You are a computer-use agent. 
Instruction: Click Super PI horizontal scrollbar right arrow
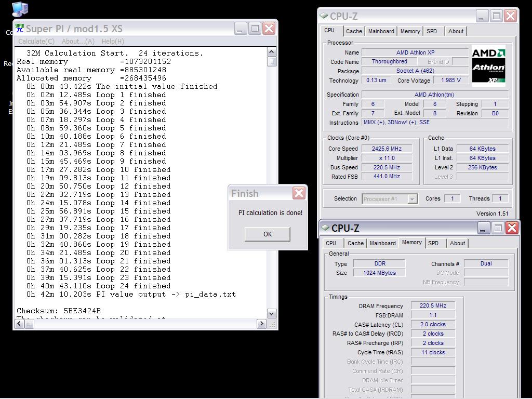pyautogui.click(x=261, y=324)
